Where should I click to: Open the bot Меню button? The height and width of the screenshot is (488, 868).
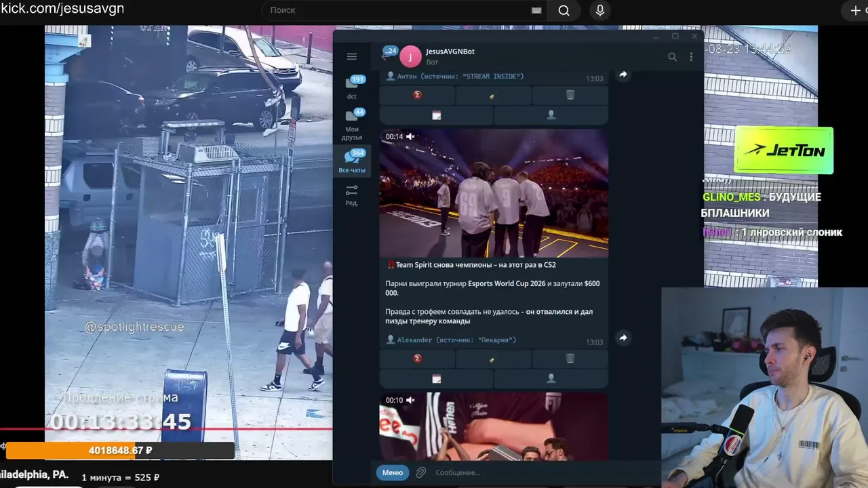(x=393, y=472)
